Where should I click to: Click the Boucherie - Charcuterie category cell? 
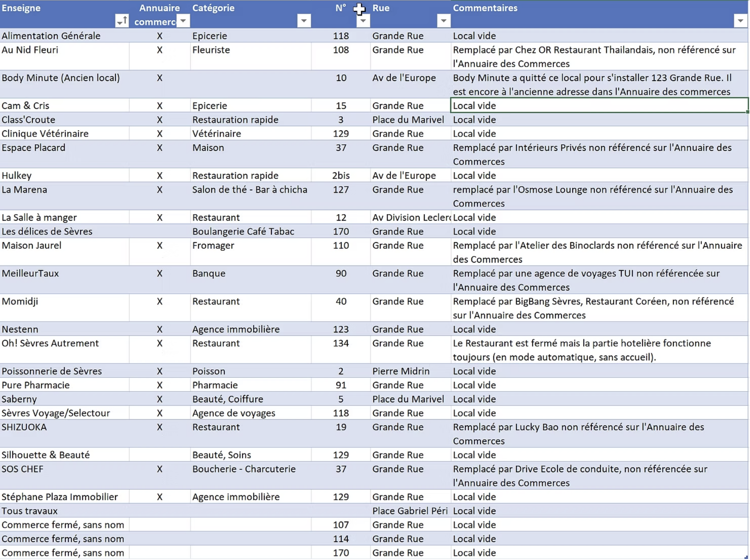coord(244,469)
